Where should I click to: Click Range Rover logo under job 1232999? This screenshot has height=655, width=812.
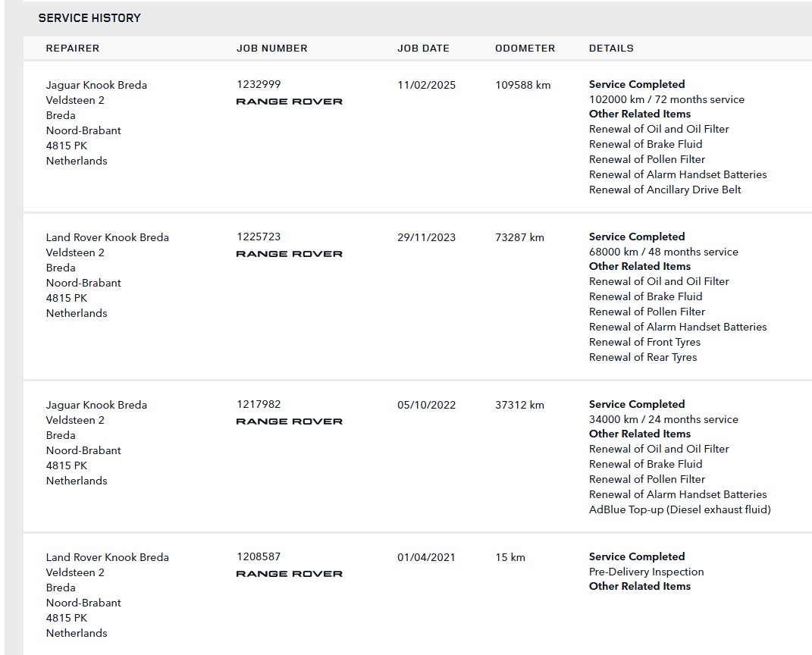289,101
